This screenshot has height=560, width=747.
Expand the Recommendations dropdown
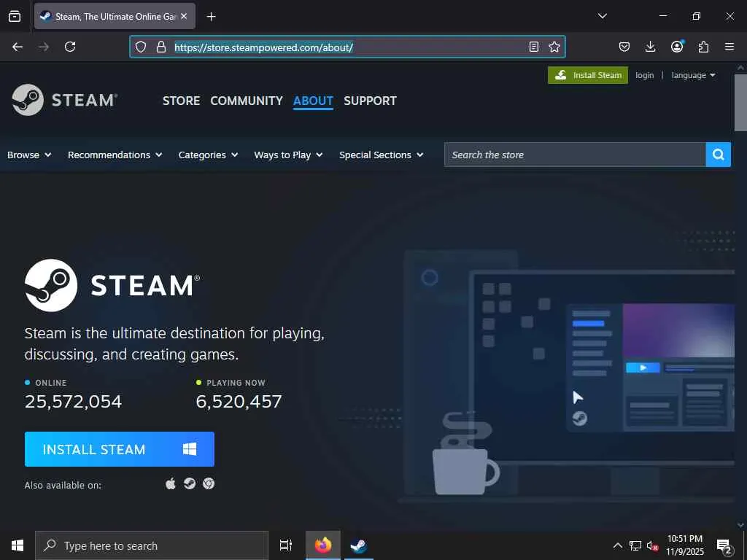pyautogui.click(x=115, y=155)
